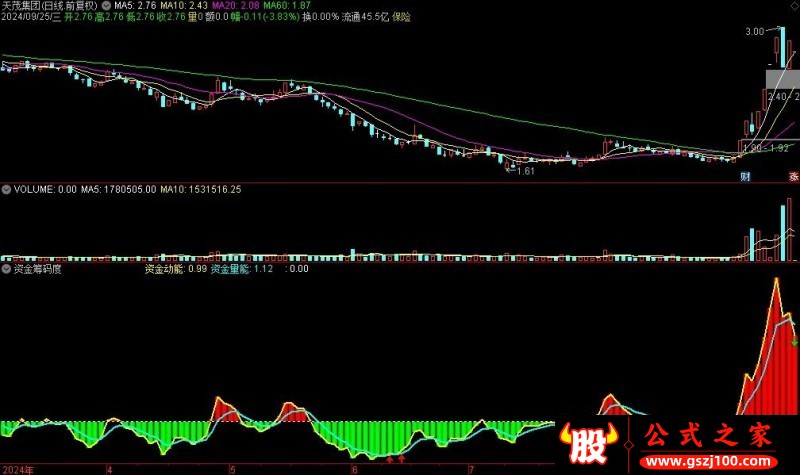Open the 资金筹码度 indicator dropdown arrow

click(x=6, y=269)
